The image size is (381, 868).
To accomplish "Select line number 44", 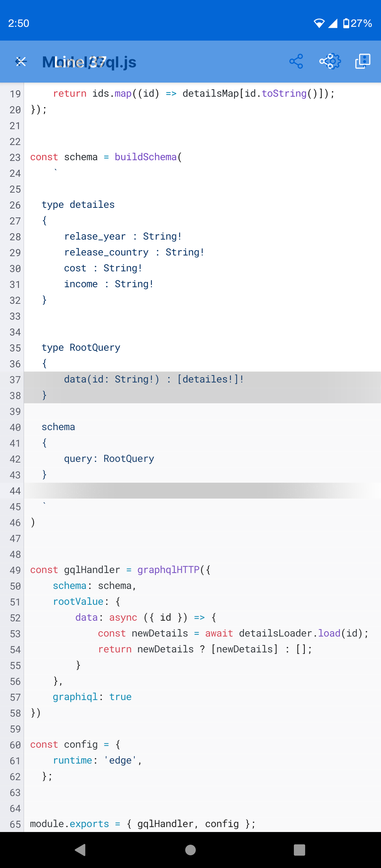I will [x=15, y=491].
